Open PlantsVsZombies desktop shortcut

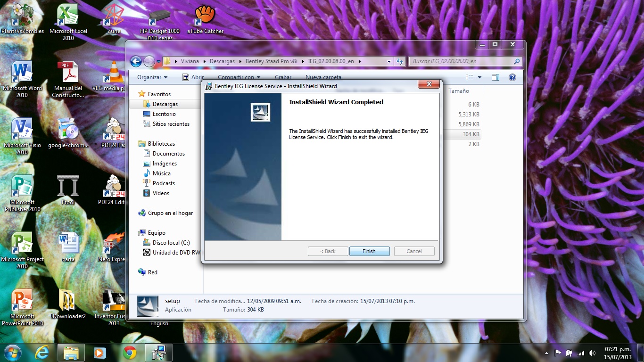[22, 20]
